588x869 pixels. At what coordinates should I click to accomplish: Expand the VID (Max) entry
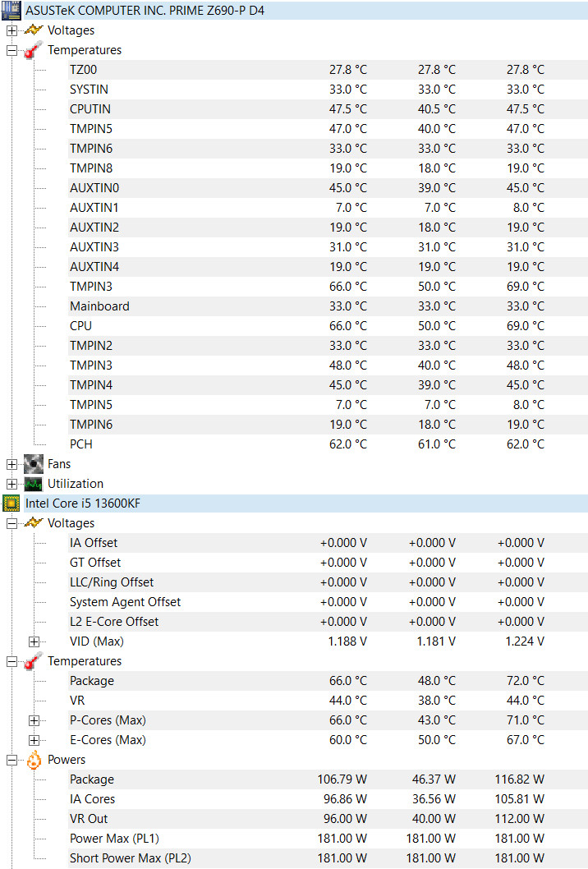coord(34,641)
